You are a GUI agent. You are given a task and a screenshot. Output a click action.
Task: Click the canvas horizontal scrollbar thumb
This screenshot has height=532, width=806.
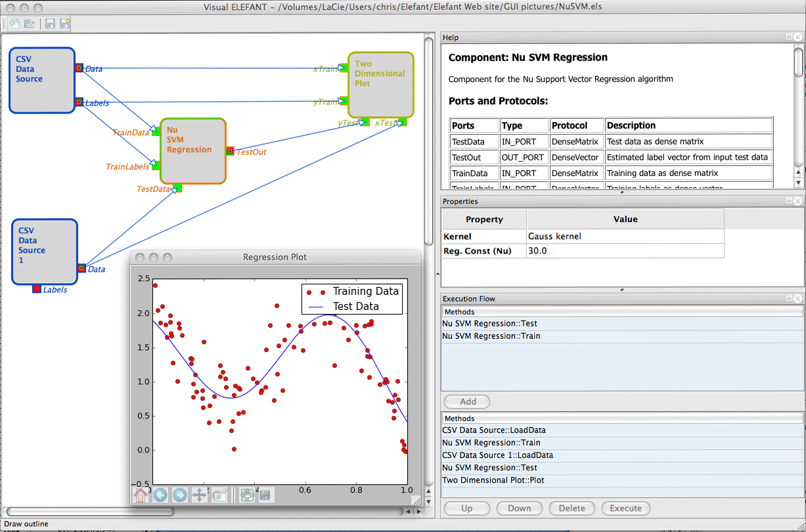click(89, 511)
